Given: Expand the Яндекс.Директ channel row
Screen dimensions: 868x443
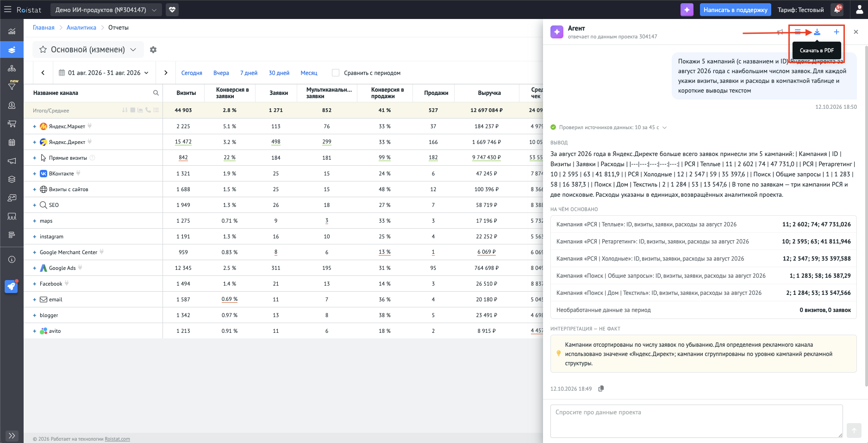Looking at the screenshot, I should click(35, 142).
